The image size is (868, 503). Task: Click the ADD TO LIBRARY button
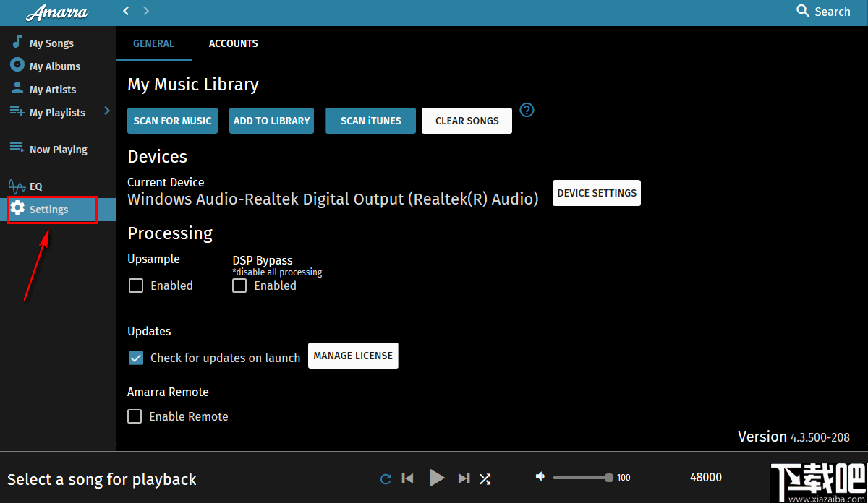point(272,121)
